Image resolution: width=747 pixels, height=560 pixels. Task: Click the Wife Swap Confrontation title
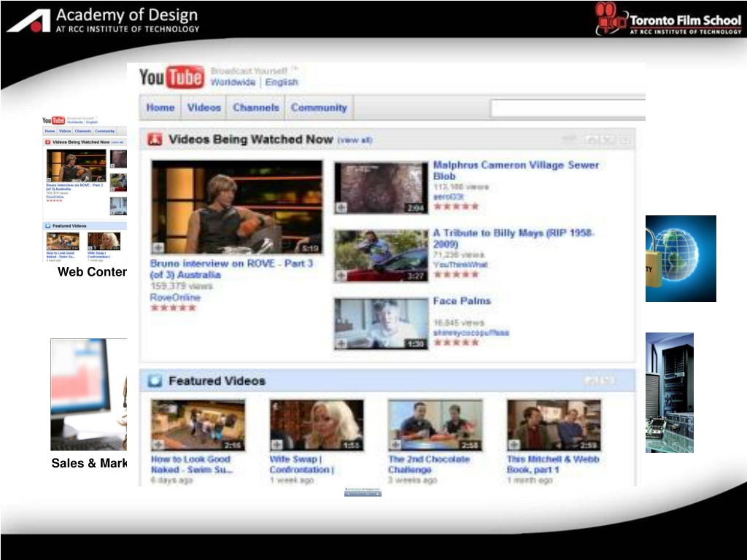coord(302,464)
